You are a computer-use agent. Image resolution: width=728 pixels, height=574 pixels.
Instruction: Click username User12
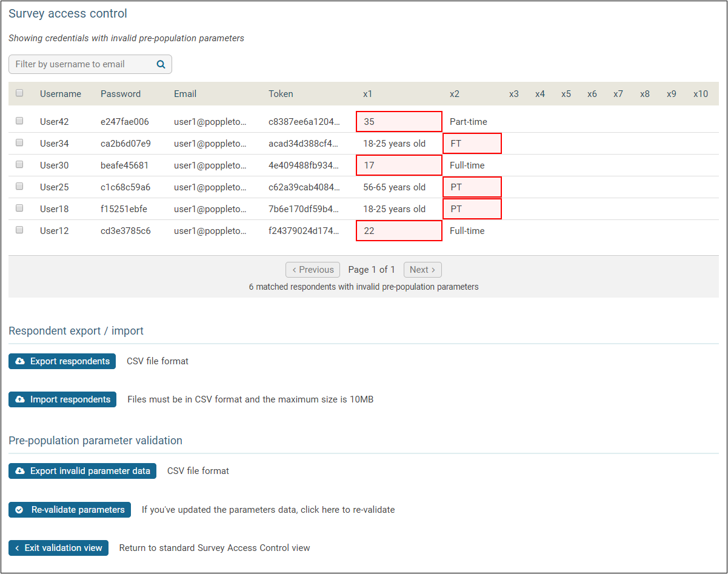55,231
